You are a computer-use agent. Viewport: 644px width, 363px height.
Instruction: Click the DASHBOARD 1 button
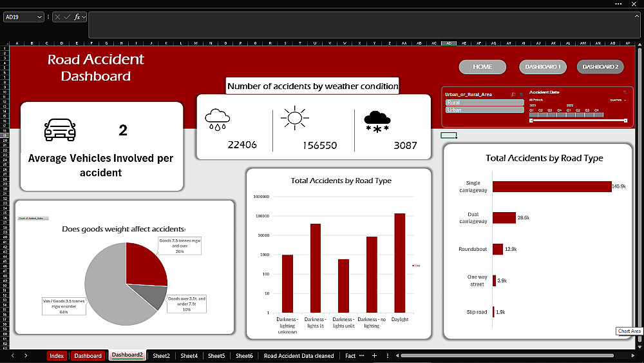click(542, 66)
